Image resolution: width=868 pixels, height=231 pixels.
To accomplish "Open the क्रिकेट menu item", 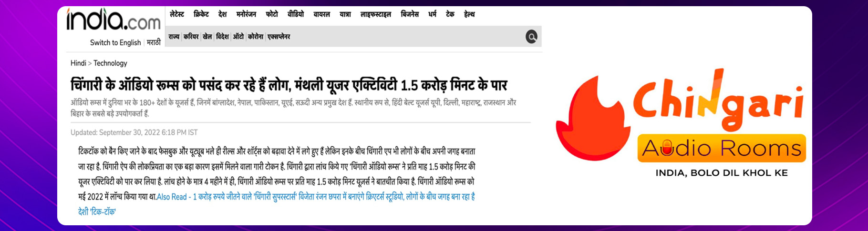I will click(201, 14).
